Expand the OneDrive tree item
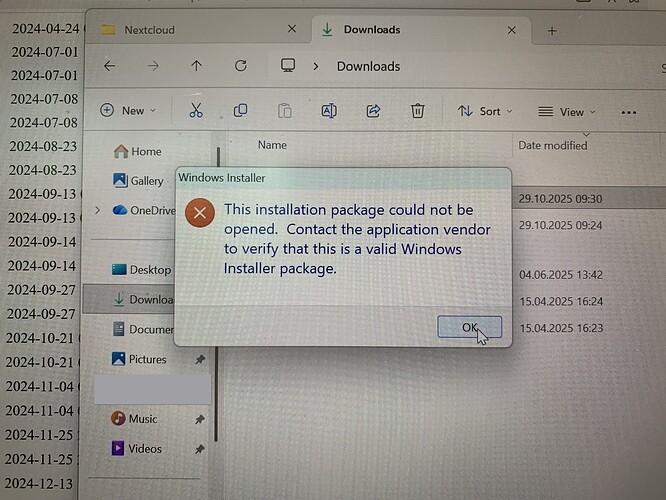The width and height of the screenshot is (666, 500). click(x=98, y=210)
